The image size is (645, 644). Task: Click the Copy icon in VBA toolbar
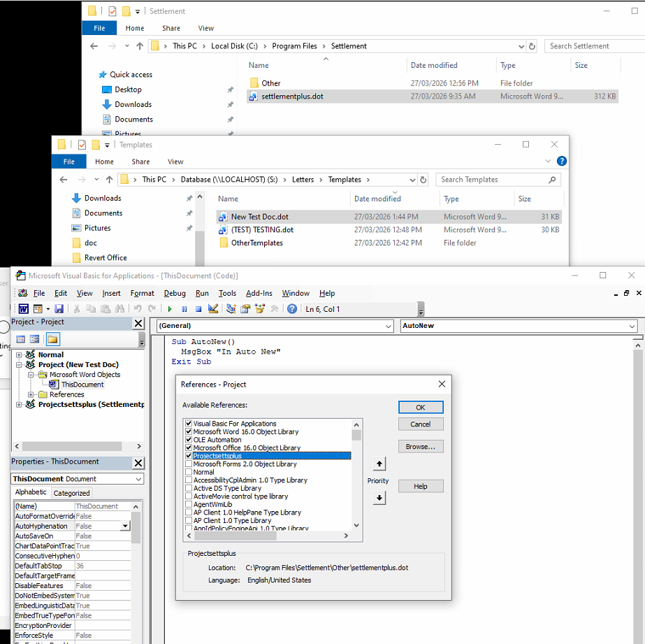91,309
